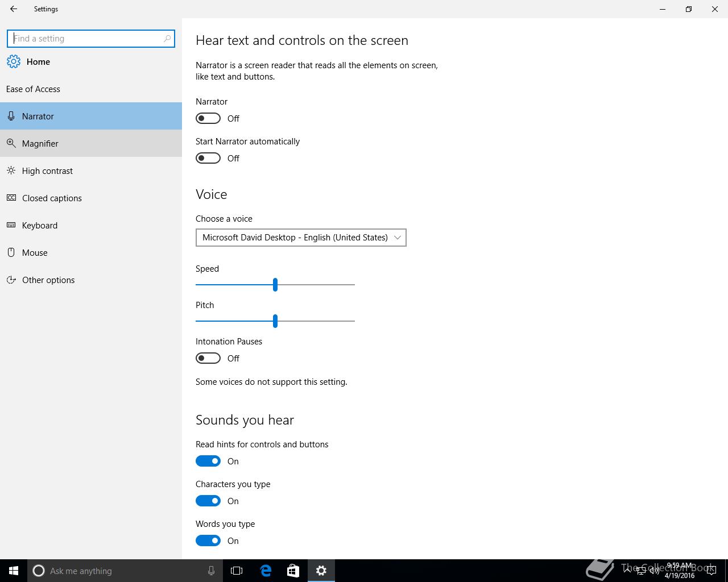Click the back arrow in Settings title bar
Image resolution: width=728 pixels, height=582 pixels.
14,9
